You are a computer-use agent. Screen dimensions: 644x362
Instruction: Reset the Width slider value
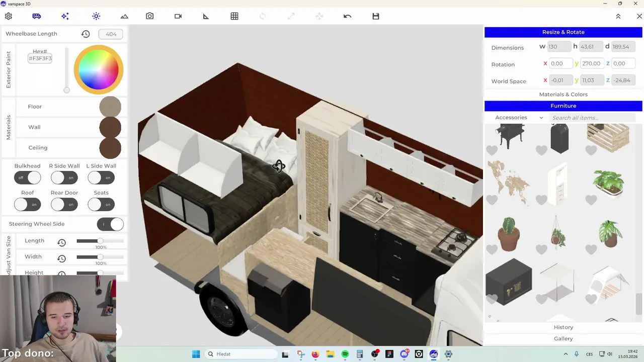61,258
